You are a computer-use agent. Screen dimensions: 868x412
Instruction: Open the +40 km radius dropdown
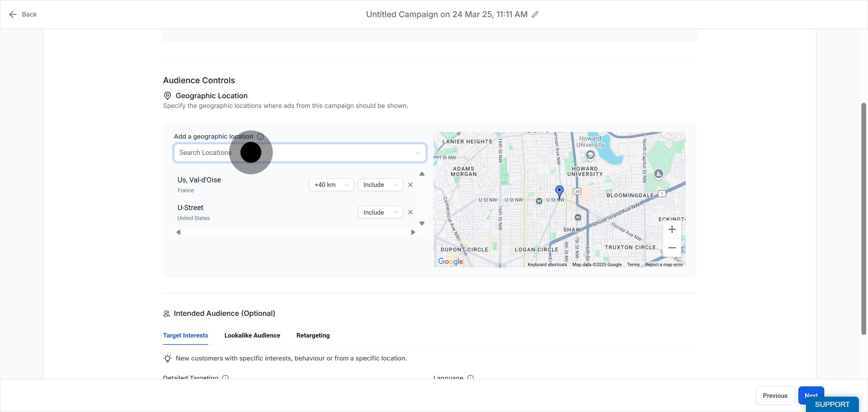click(332, 185)
